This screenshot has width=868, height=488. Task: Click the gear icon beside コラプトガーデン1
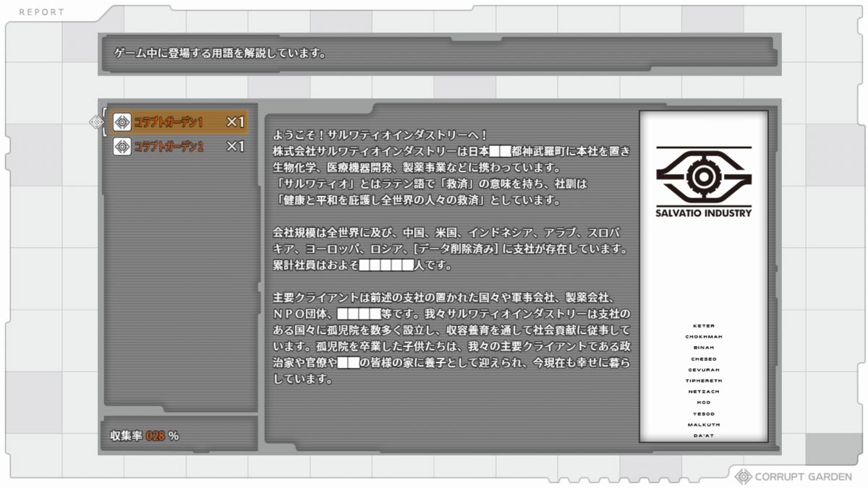[122, 122]
